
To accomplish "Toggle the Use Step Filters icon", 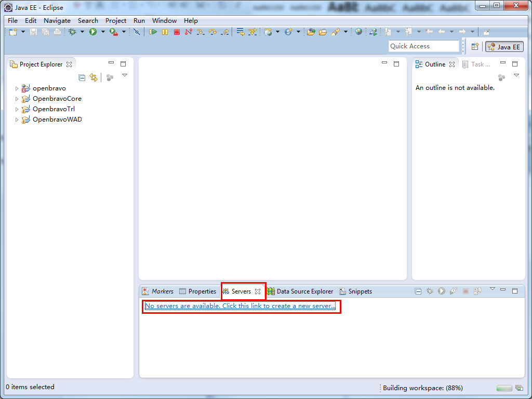I will coord(252,32).
